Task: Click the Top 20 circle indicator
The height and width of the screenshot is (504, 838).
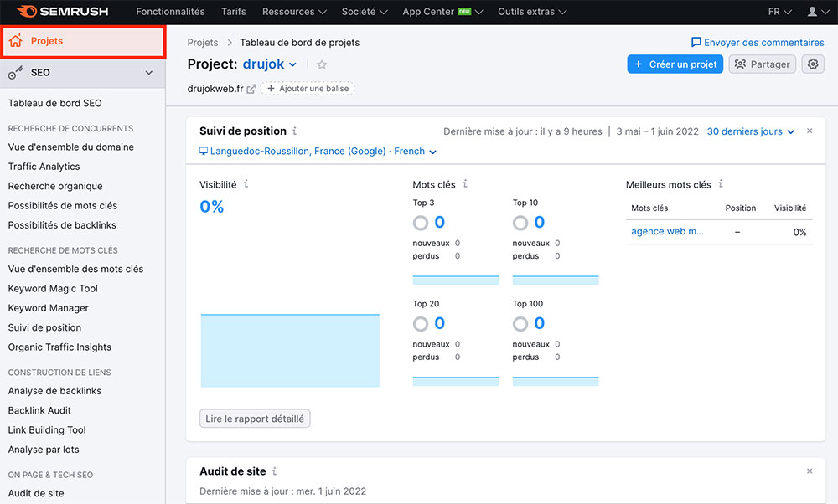Action: point(421,323)
